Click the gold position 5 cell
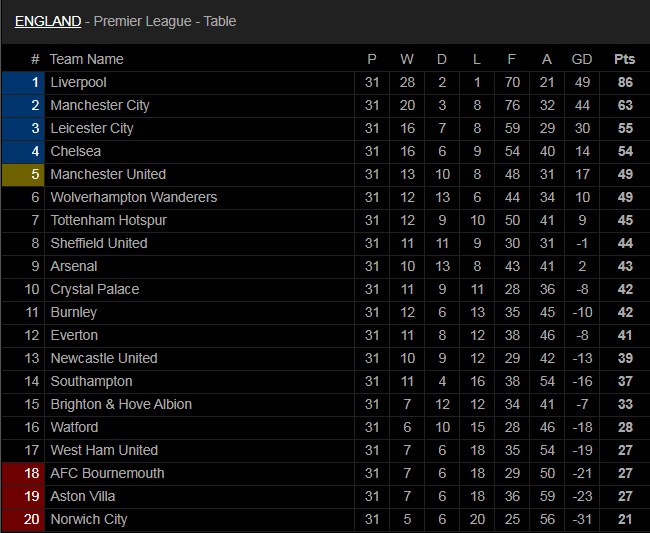 [x=23, y=174]
